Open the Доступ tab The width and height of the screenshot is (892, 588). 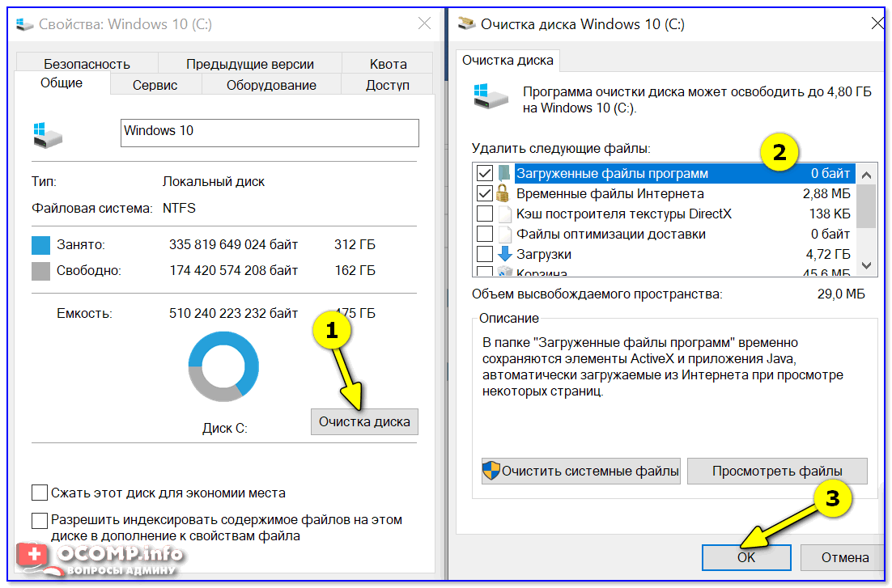point(388,85)
